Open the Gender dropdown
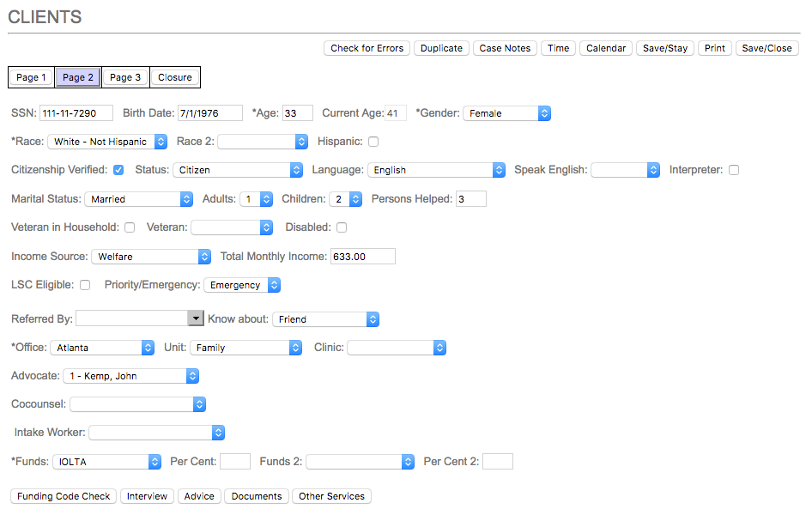 [x=506, y=113]
